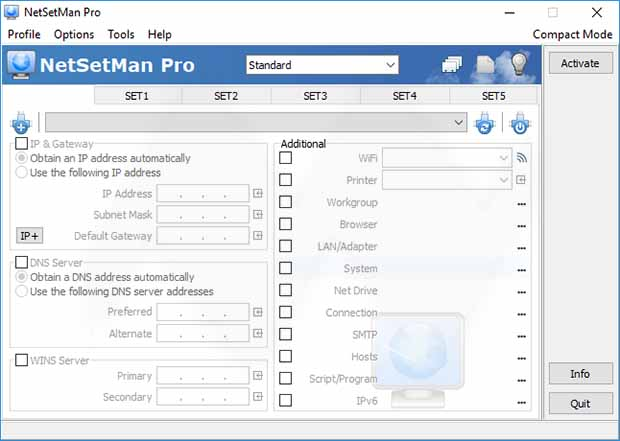620x441 pixels.
Task: Click the note page icon in the header
Action: pyautogui.click(x=485, y=64)
